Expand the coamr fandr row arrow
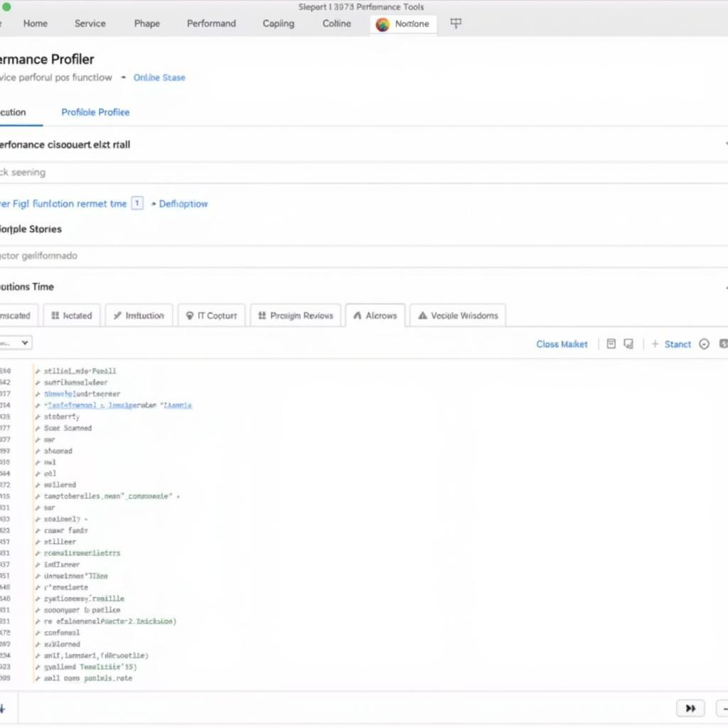This screenshot has height=728, width=728. point(38,530)
